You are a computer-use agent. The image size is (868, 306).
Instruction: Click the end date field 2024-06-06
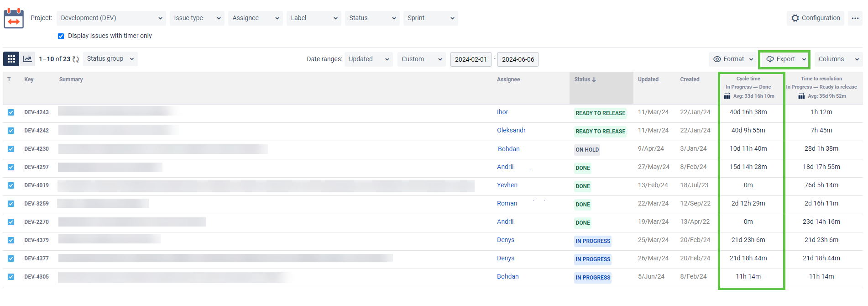[518, 59]
